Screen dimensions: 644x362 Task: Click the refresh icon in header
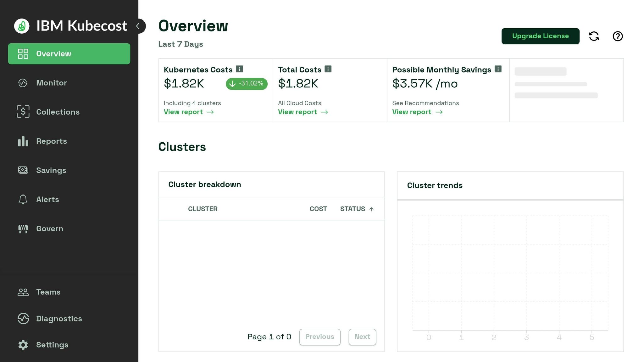pos(594,36)
